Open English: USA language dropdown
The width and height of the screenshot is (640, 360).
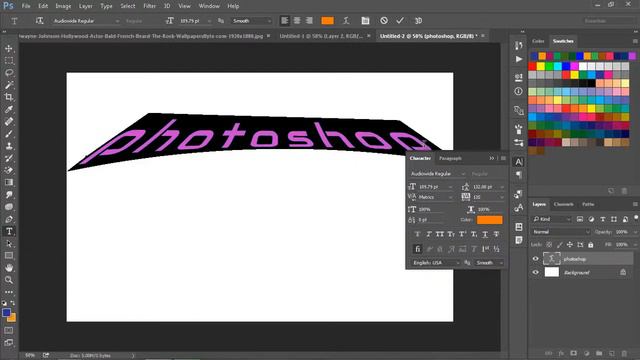(x=436, y=263)
